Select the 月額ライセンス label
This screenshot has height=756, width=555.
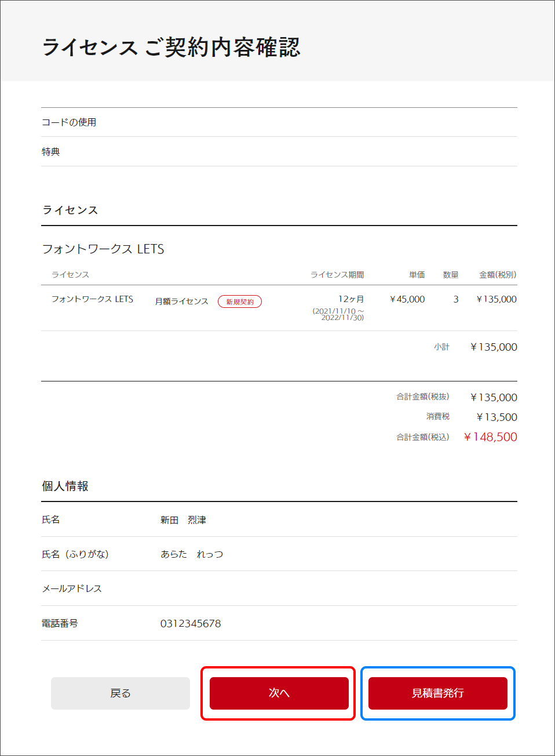[181, 301]
